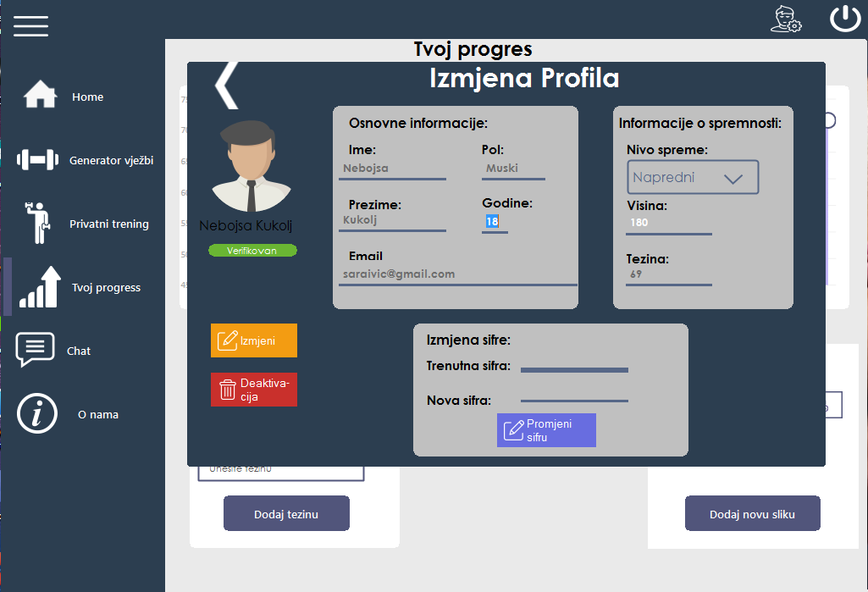Image resolution: width=868 pixels, height=592 pixels.
Task: Expand the Nivo spreme dropdown
Action: [x=693, y=177]
